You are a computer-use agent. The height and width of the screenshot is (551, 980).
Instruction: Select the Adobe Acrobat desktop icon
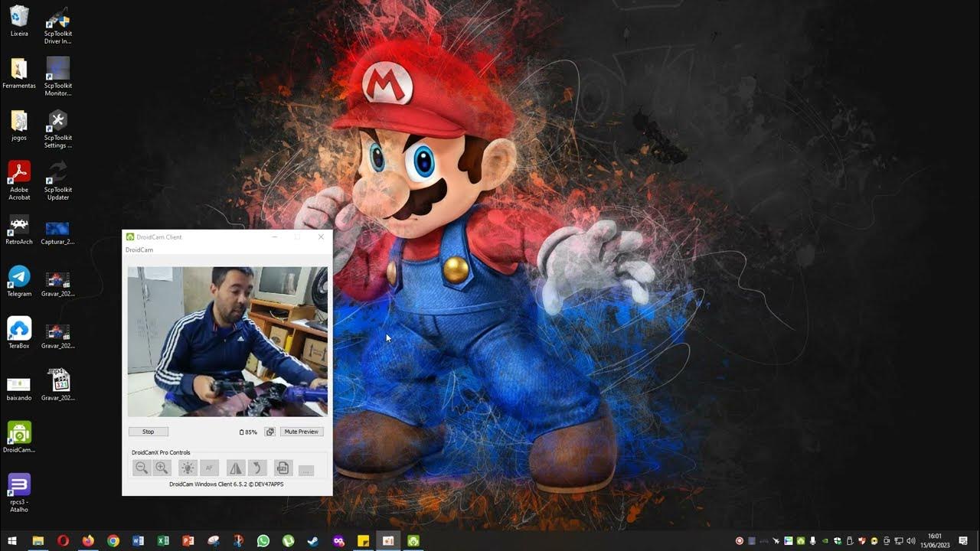tap(19, 181)
